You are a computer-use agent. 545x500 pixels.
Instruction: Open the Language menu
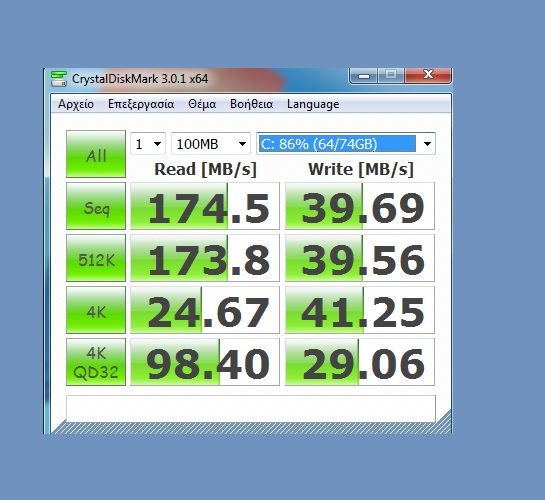[x=313, y=104]
